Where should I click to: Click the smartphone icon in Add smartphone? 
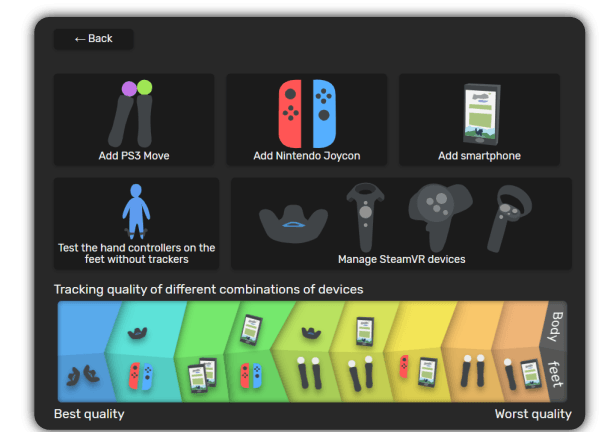pyautogui.click(x=482, y=114)
